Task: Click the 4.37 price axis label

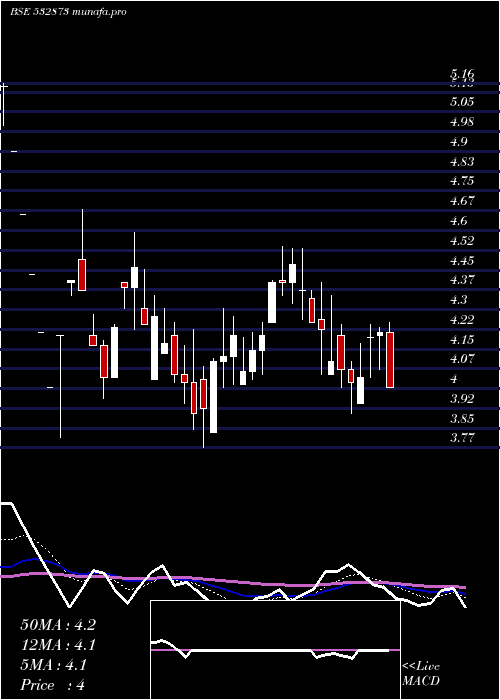Action: [x=462, y=280]
